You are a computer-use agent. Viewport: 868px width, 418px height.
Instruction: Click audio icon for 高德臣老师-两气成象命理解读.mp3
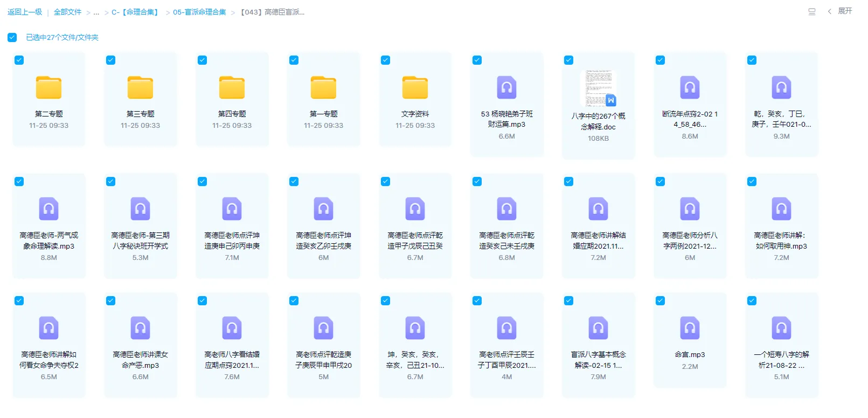pyautogui.click(x=49, y=209)
